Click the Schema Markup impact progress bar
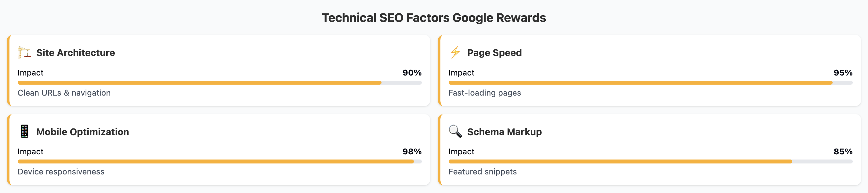Screen dimensions: 868x193 [x=650, y=162]
